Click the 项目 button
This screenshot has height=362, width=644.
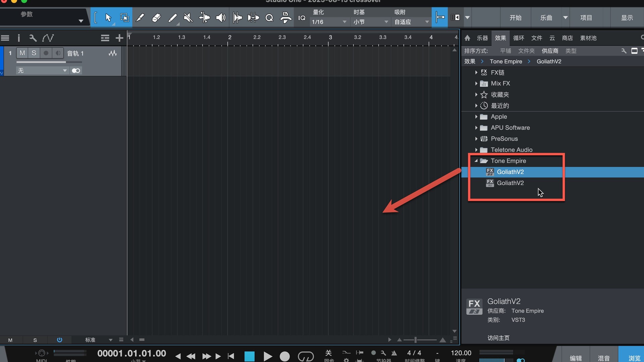coord(586,17)
